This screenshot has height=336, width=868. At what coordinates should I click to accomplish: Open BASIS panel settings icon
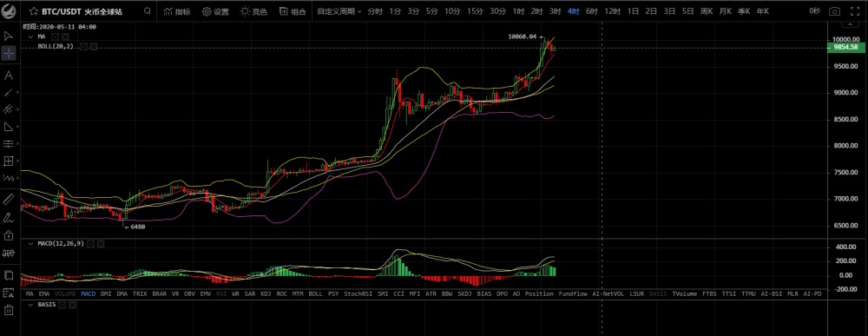click(x=62, y=305)
